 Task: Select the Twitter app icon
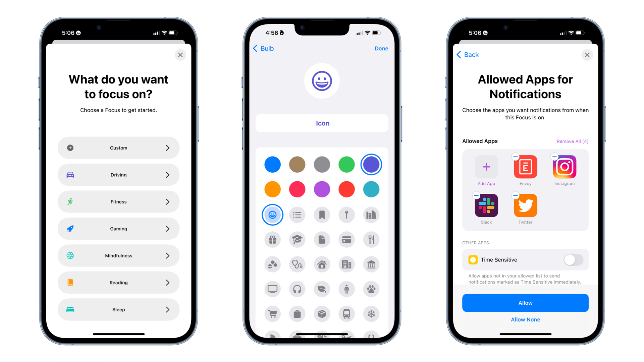[525, 205]
